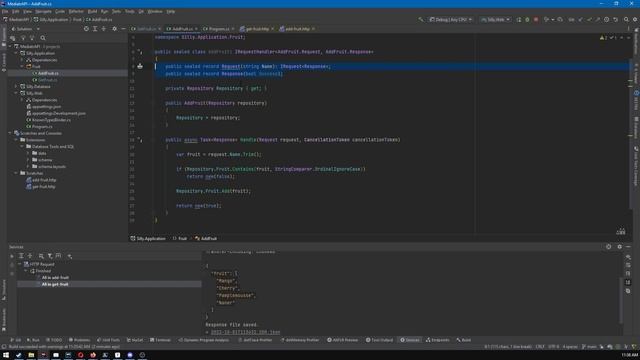Open Solution explorer options gear
The width and height of the screenshot is (640, 360).
pos(114,29)
